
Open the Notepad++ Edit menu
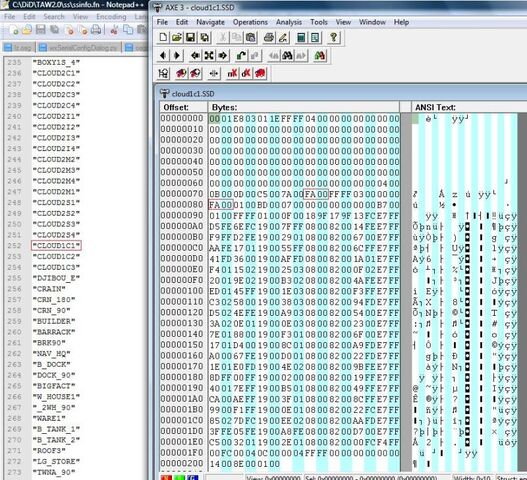pyautogui.click(x=29, y=17)
